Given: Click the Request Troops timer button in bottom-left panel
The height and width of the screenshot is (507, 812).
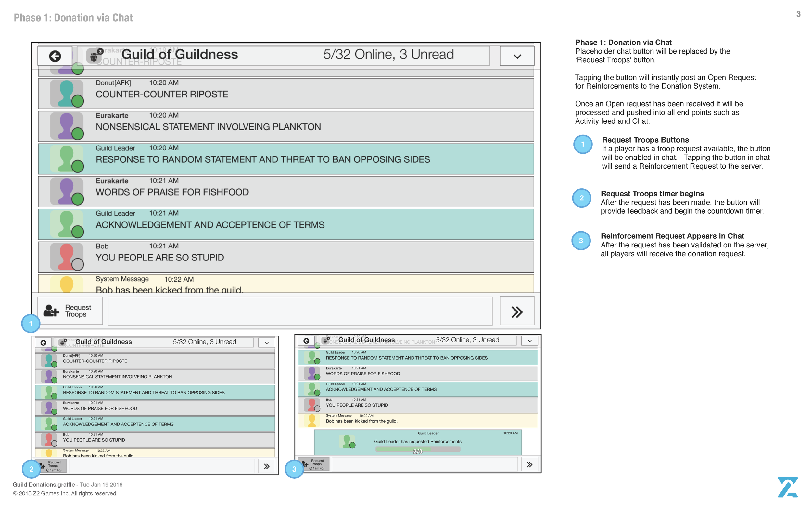Looking at the screenshot, I should 51,466.
